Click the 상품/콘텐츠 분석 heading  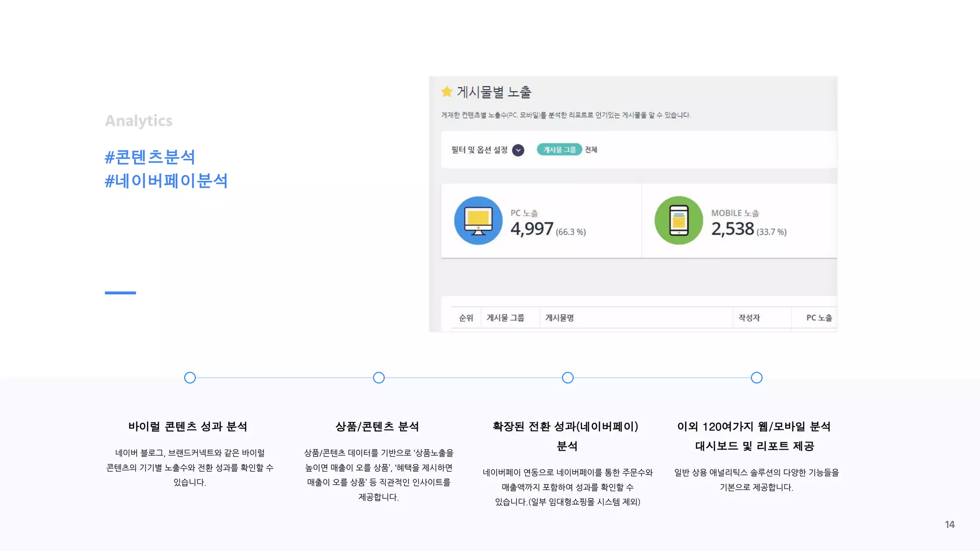click(x=378, y=426)
